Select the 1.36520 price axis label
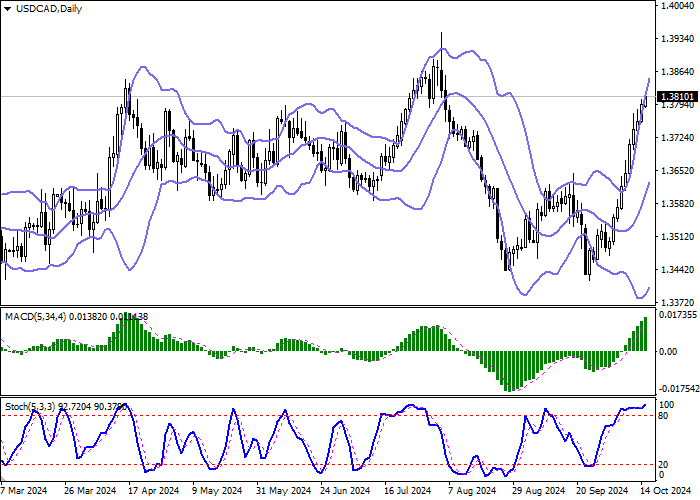700x500 pixels. coord(677,171)
